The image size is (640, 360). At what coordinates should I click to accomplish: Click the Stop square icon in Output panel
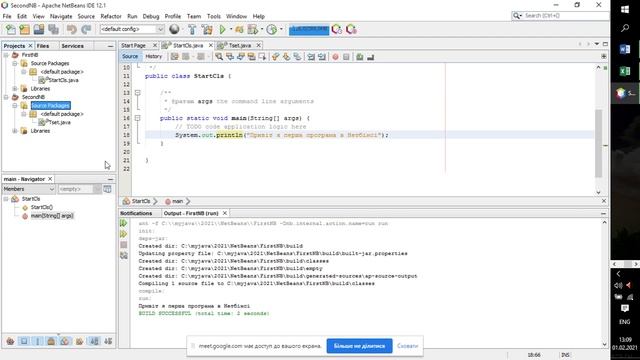click(124, 244)
